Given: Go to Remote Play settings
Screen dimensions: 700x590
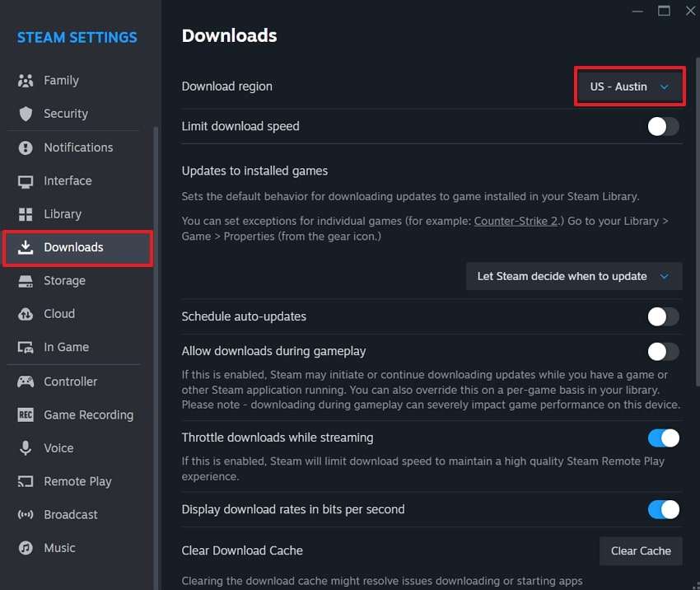Looking at the screenshot, I should click(x=78, y=481).
